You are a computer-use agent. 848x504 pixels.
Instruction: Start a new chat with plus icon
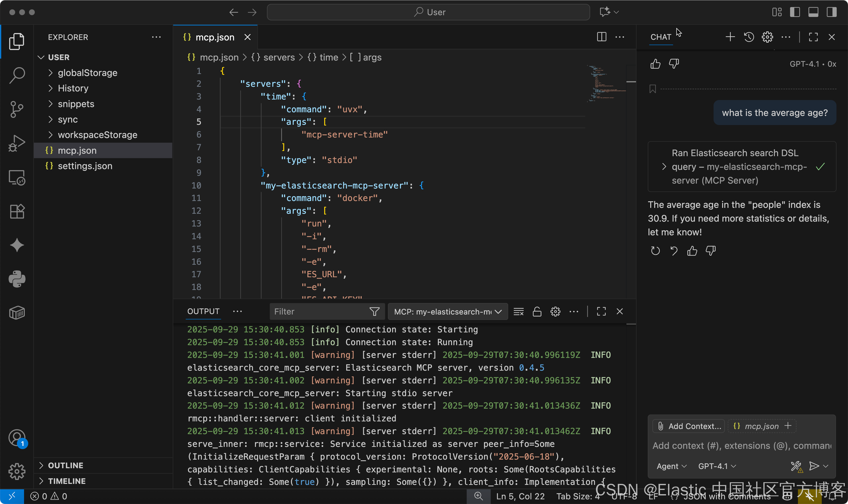coord(730,37)
